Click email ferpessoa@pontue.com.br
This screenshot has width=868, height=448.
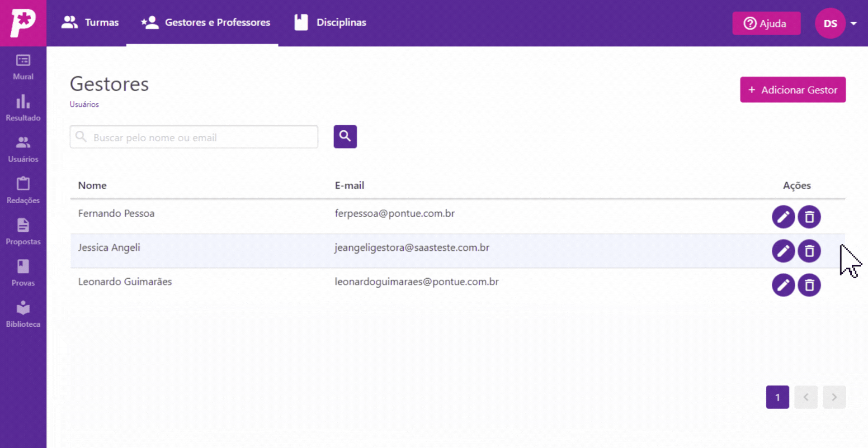[395, 214]
